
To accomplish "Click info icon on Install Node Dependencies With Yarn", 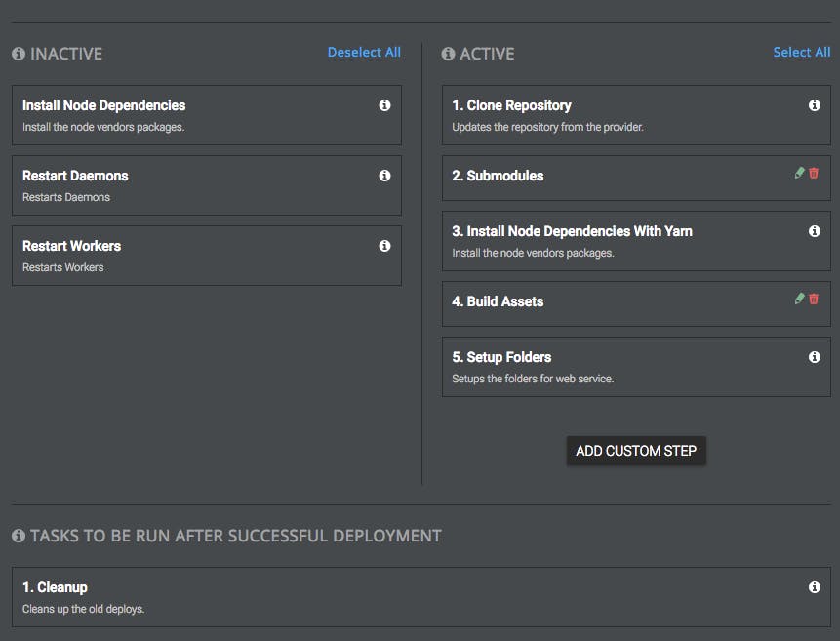I will pos(815,231).
